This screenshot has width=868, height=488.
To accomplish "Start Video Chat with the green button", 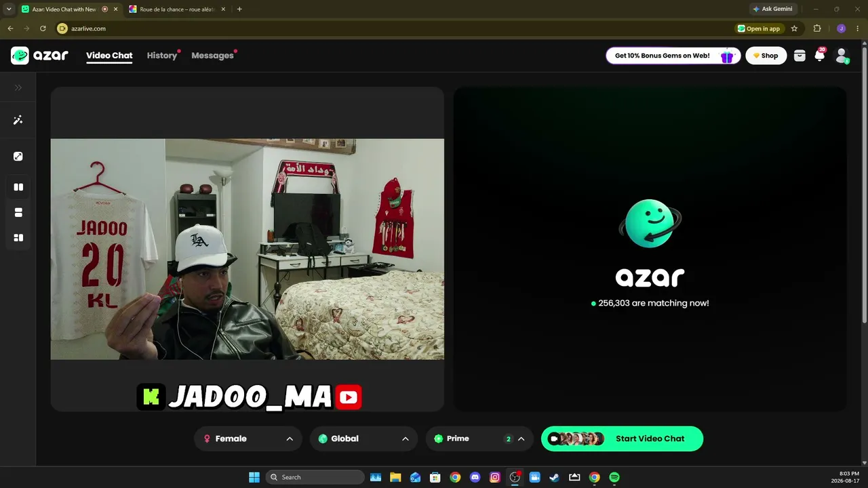I will click(x=622, y=439).
